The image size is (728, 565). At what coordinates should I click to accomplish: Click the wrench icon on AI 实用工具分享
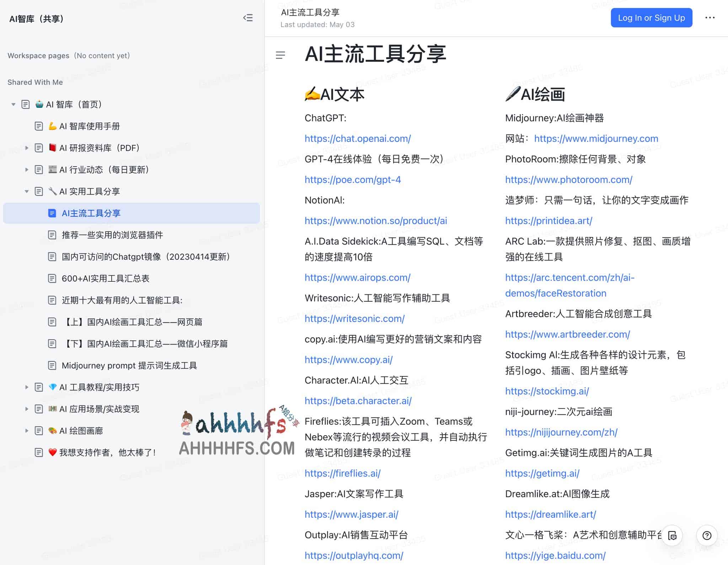tap(53, 191)
